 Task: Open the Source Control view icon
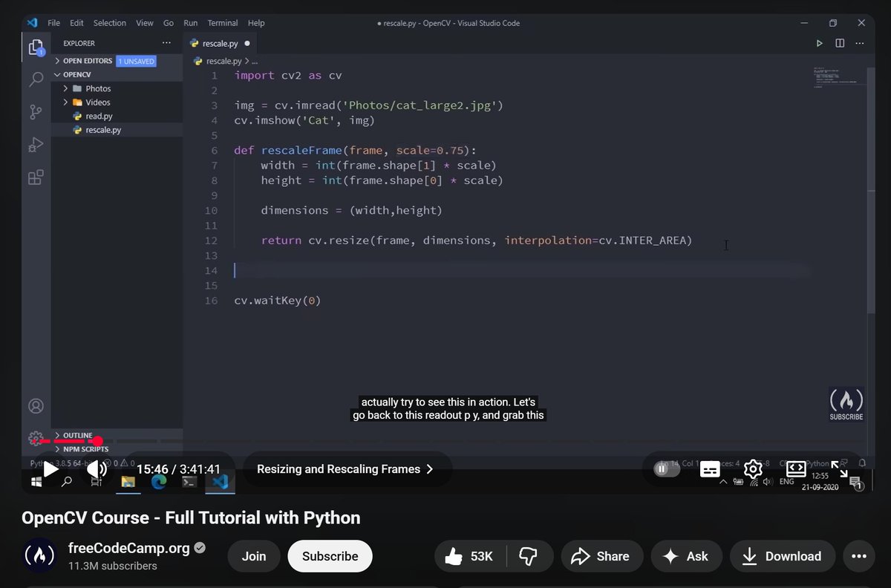coord(36,112)
